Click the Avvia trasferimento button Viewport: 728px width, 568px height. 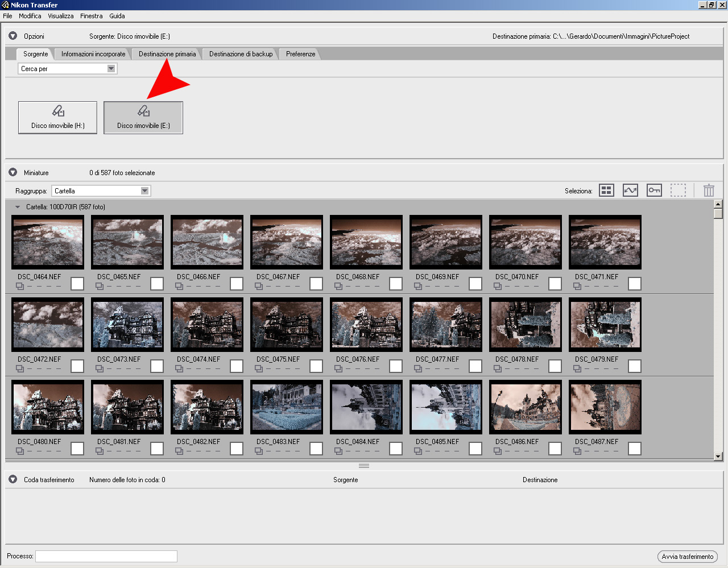coord(688,557)
